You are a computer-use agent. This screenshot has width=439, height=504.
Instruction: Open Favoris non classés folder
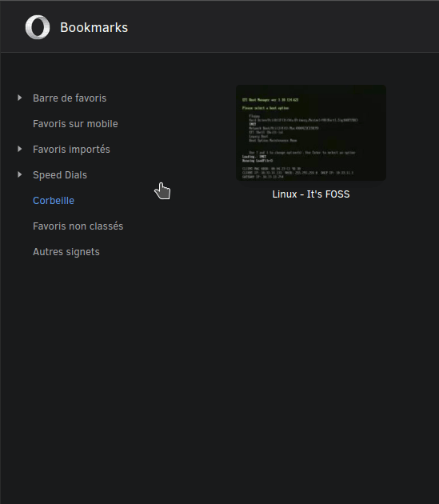click(x=78, y=226)
